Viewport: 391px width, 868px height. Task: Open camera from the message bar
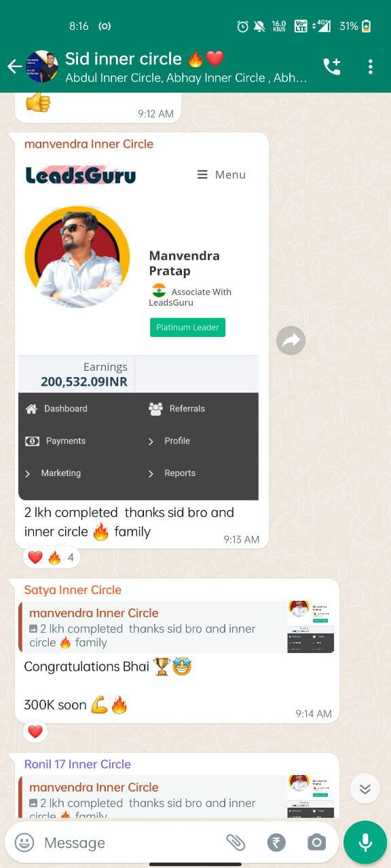(x=316, y=843)
